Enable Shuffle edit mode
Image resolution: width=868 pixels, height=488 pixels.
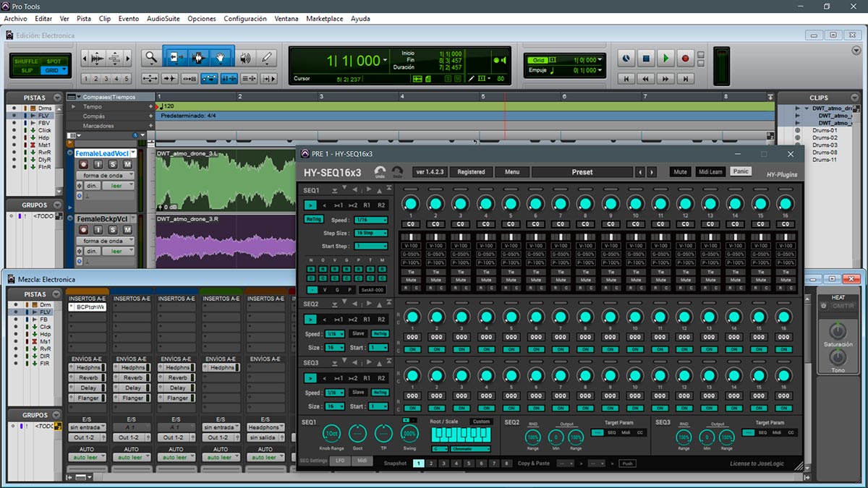click(27, 61)
